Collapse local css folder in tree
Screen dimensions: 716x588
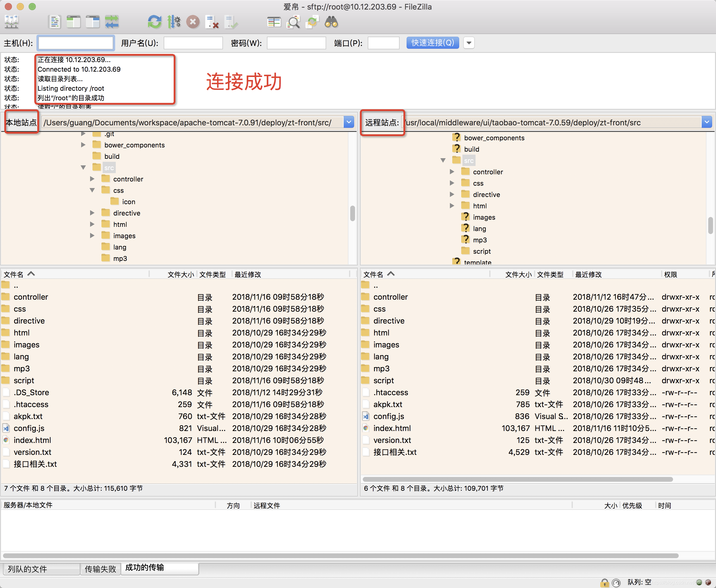pyautogui.click(x=92, y=190)
